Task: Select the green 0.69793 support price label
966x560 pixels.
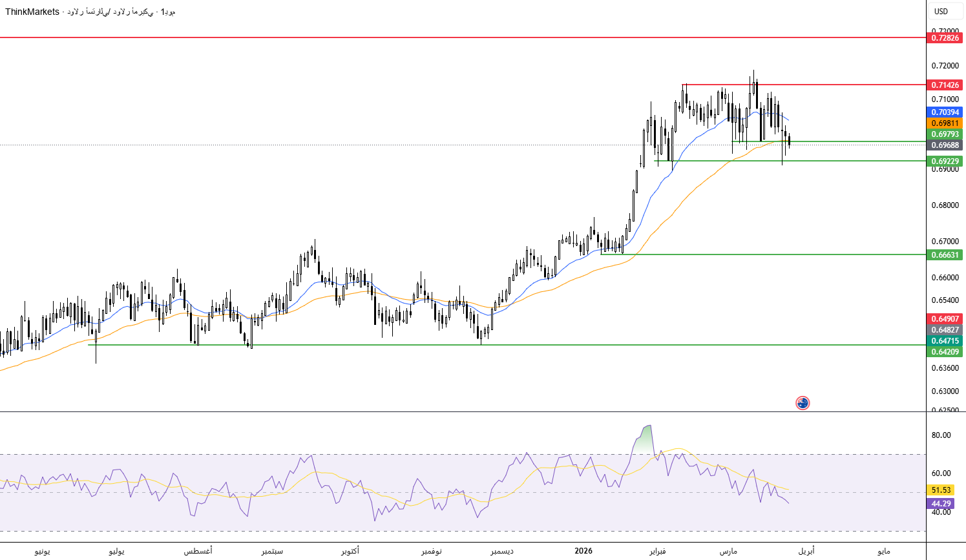Action: (x=945, y=134)
